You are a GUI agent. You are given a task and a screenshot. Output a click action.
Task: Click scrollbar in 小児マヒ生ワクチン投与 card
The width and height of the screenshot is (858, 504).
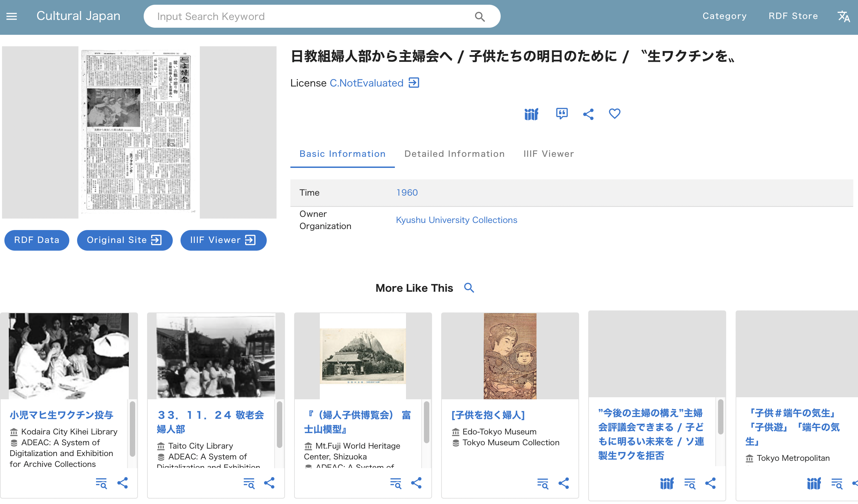pyautogui.click(x=133, y=429)
